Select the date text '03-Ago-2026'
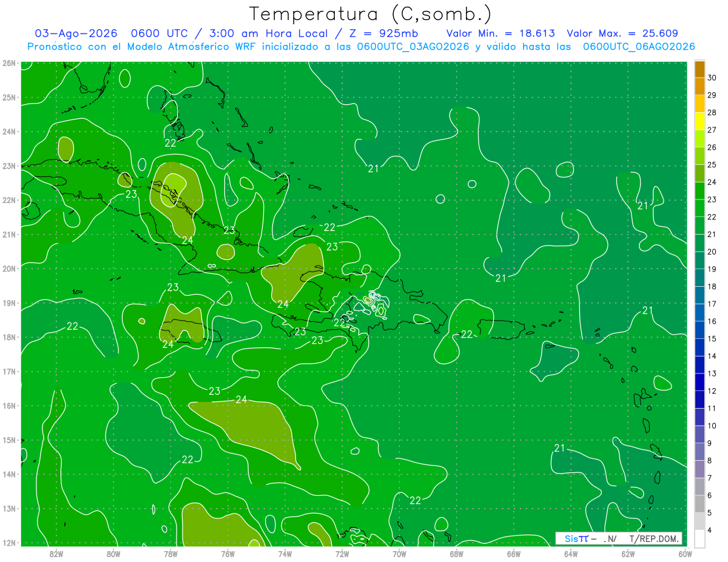 [x=76, y=34]
